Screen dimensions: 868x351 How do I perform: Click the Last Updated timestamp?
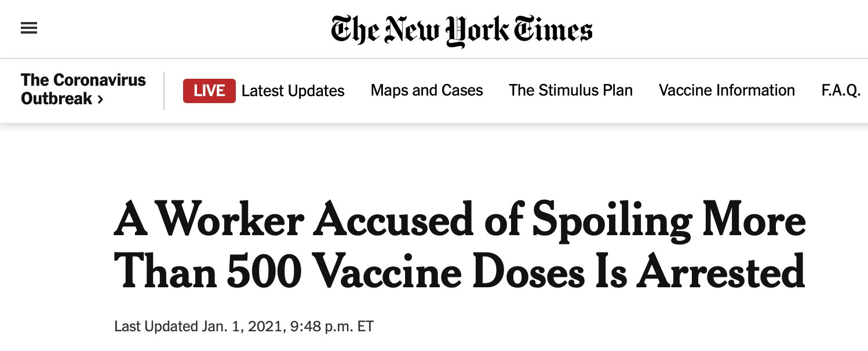pos(244,326)
